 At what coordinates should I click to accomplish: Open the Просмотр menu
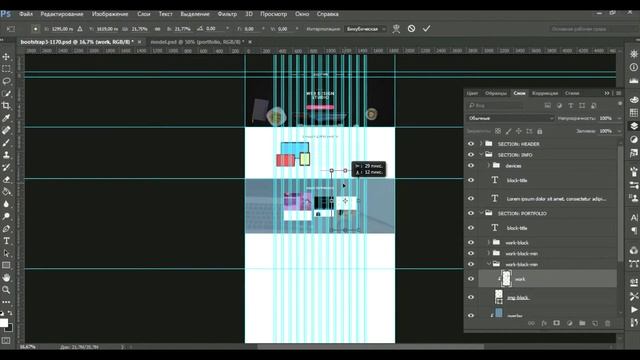coord(273,14)
